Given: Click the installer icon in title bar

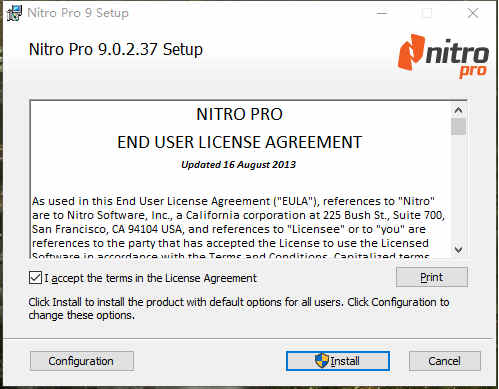Looking at the screenshot, I should pyautogui.click(x=14, y=14).
